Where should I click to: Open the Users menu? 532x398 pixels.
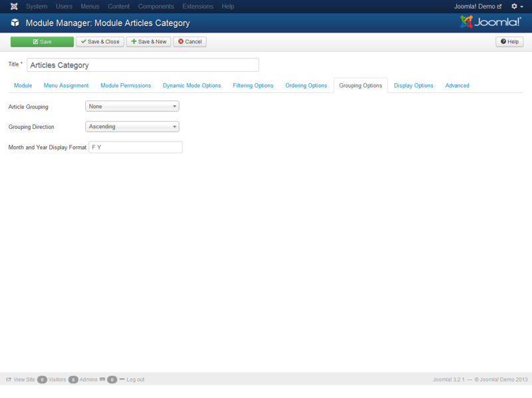(64, 7)
